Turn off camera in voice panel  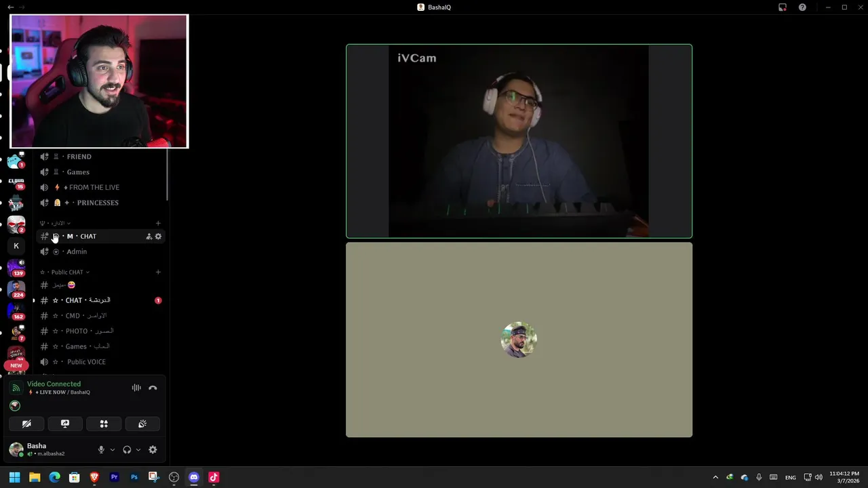[26, 424]
